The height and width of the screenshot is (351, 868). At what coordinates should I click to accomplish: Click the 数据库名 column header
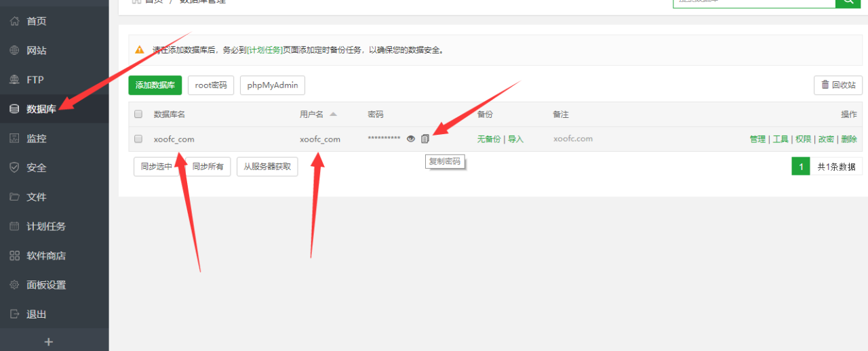coord(170,114)
